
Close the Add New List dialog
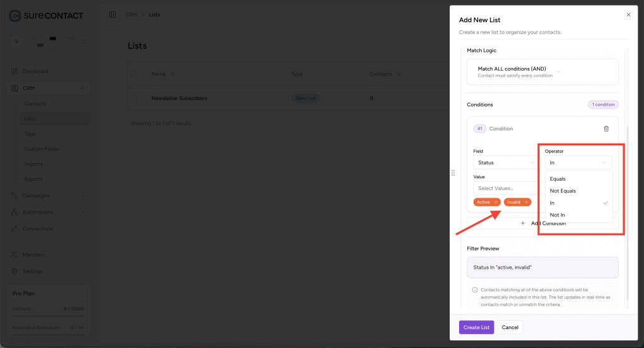628,14
